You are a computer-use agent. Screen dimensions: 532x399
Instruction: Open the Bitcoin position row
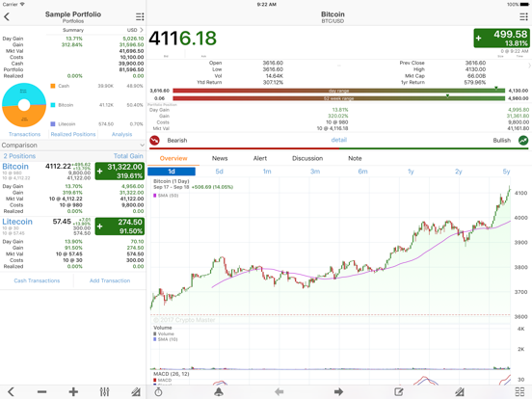[72, 188]
